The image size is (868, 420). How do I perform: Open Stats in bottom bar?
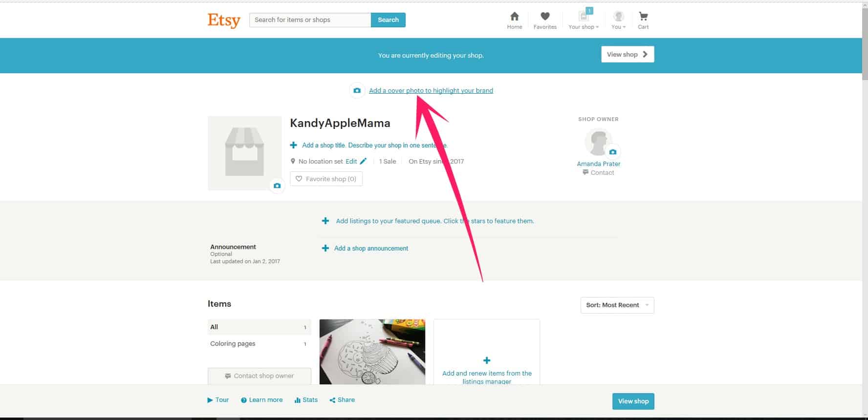(306, 399)
